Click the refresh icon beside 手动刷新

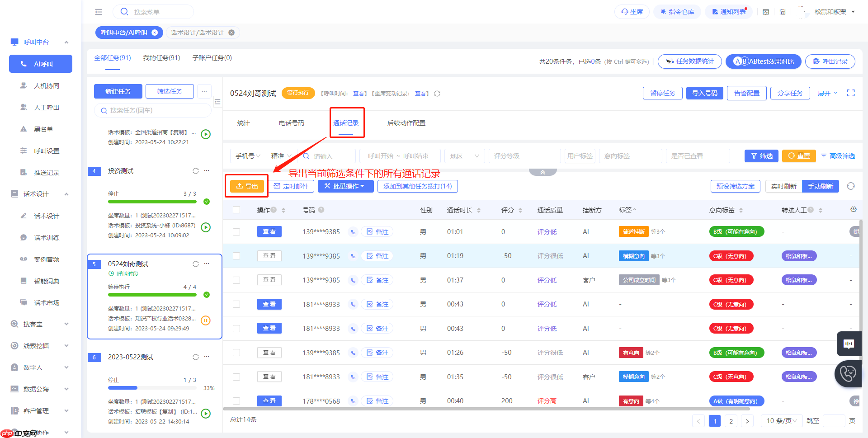coord(851,186)
